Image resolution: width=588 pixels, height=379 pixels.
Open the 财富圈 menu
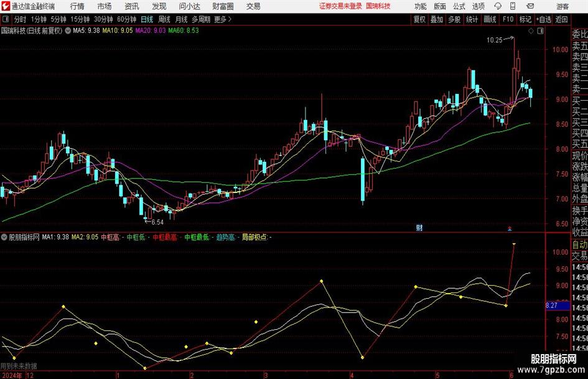[223, 6]
